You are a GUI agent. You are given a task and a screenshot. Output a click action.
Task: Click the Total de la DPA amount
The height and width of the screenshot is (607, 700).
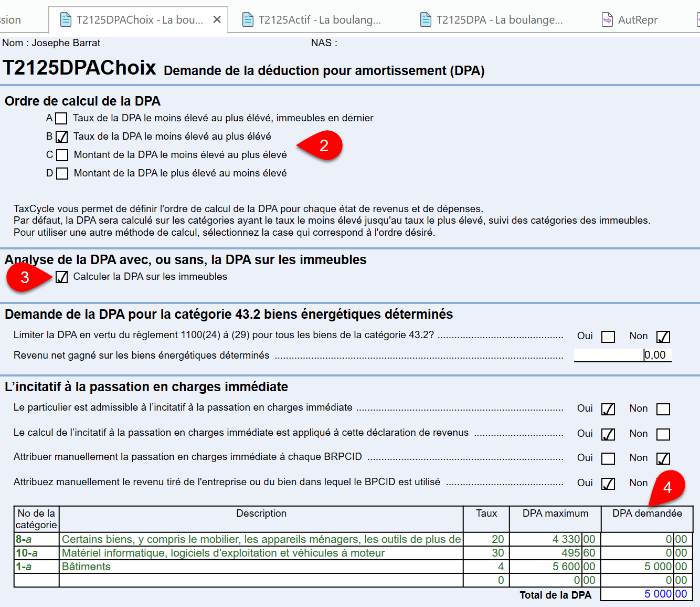coord(646,594)
